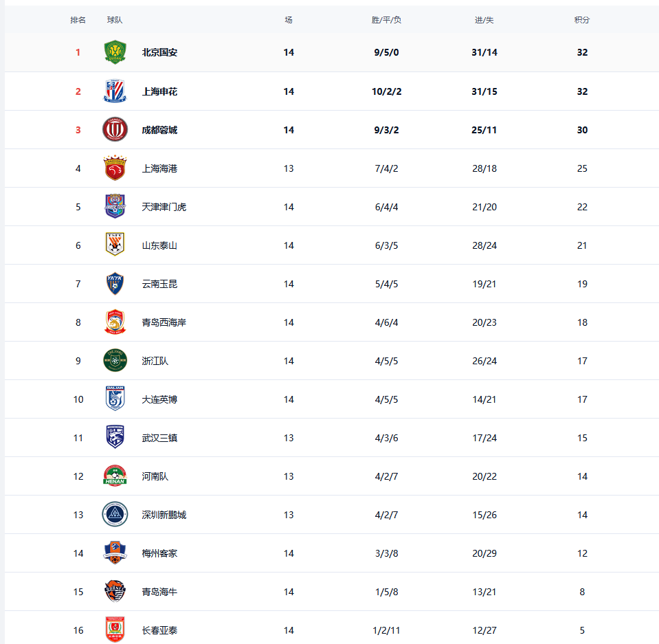Click the 积分 points column header
The width and height of the screenshot is (659, 644).
[582, 20]
